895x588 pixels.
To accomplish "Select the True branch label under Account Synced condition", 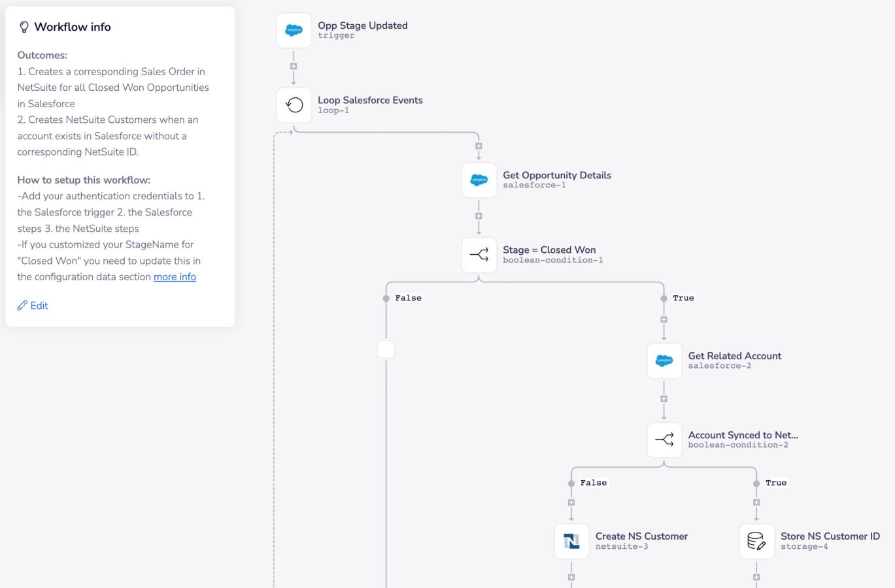I will pyautogui.click(x=776, y=483).
